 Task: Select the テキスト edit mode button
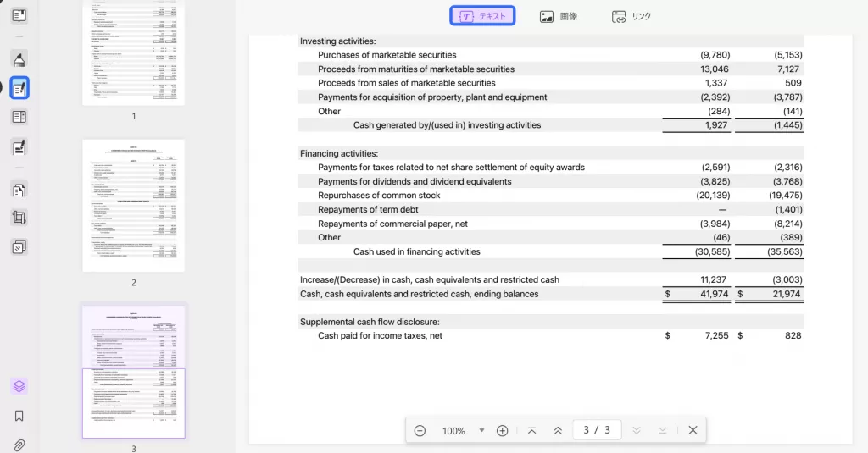(x=482, y=16)
